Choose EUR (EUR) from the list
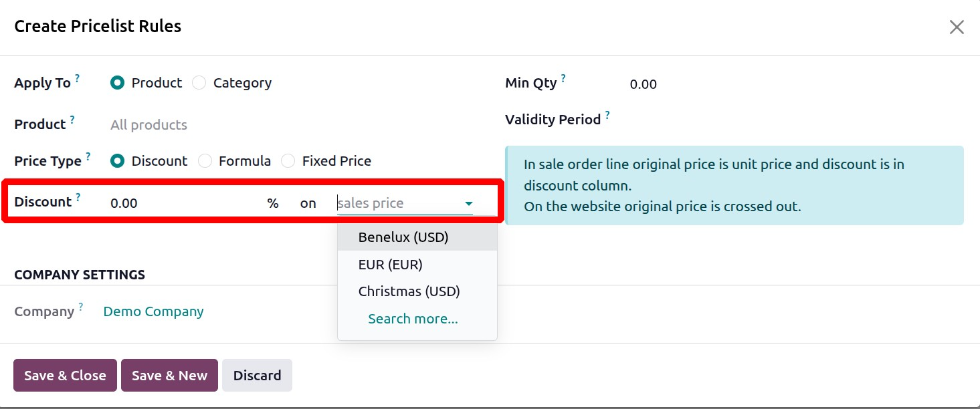The width and height of the screenshot is (980, 409). [391, 265]
